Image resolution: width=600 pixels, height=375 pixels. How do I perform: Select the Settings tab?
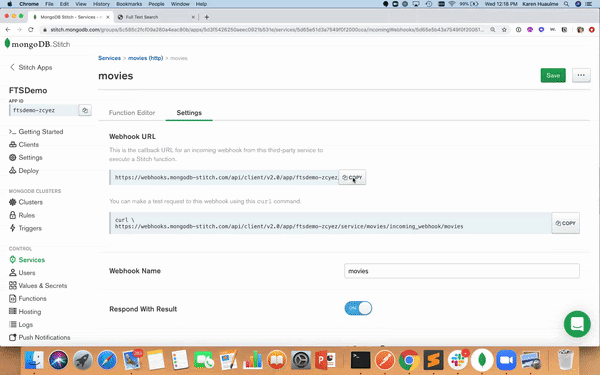tap(189, 113)
